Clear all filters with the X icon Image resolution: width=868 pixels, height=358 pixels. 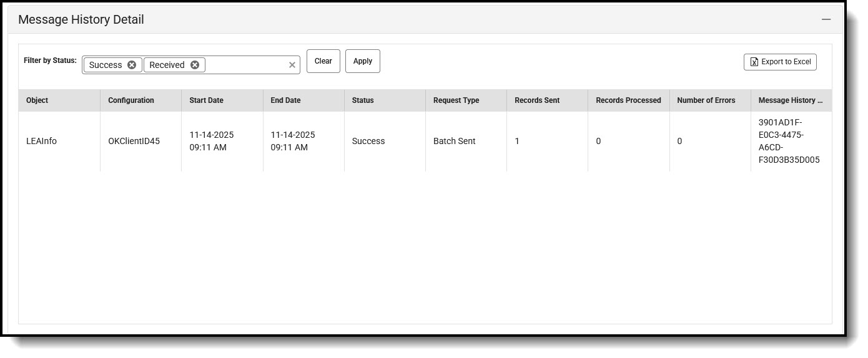coord(292,65)
